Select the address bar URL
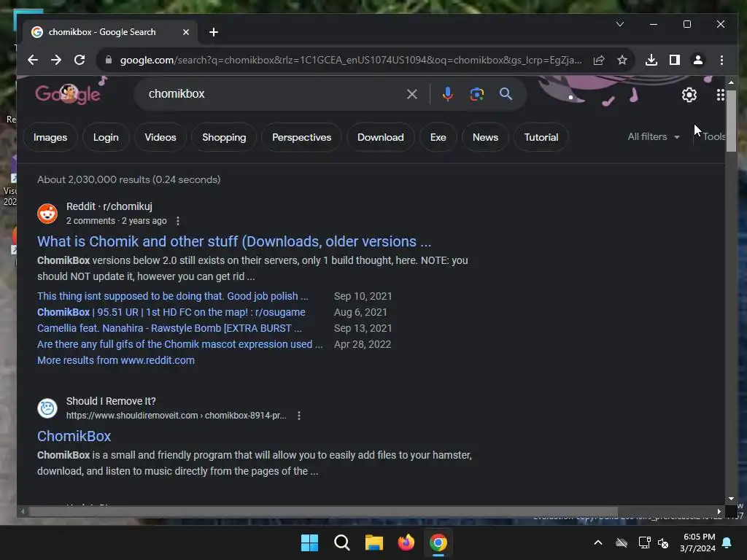Image resolution: width=747 pixels, height=560 pixels. click(351, 60)
